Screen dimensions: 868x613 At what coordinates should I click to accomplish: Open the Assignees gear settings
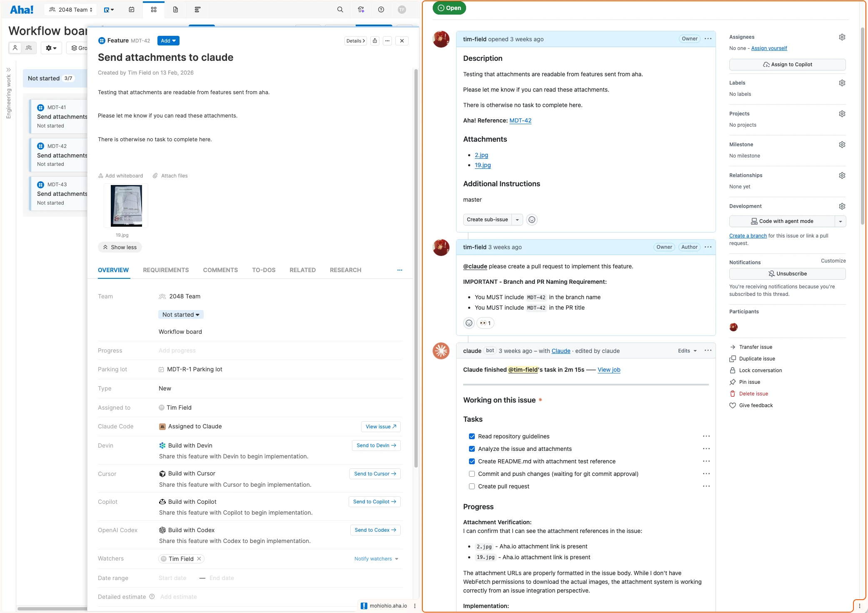tap(842, 37)
